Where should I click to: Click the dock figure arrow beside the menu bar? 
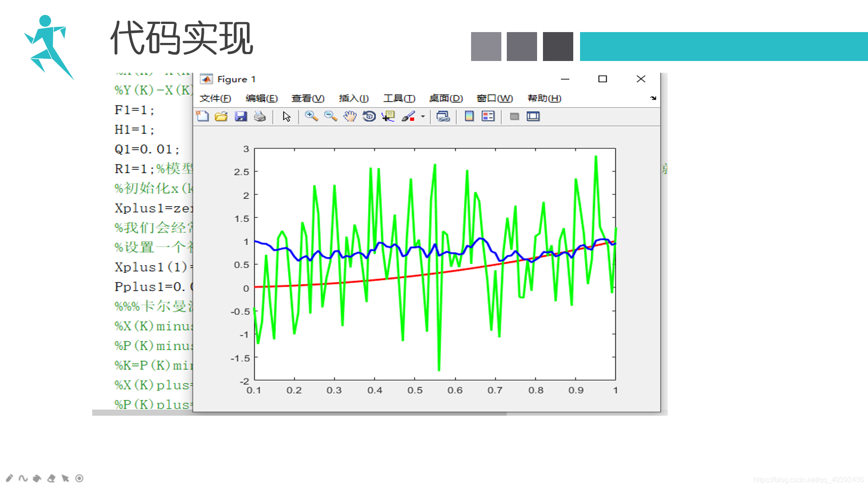coord(653,98)
